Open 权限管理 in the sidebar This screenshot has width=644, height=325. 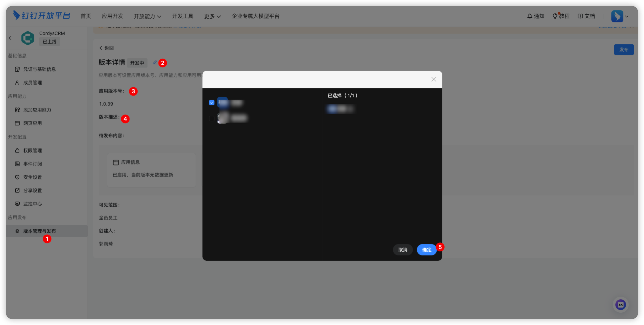(32, 151)
